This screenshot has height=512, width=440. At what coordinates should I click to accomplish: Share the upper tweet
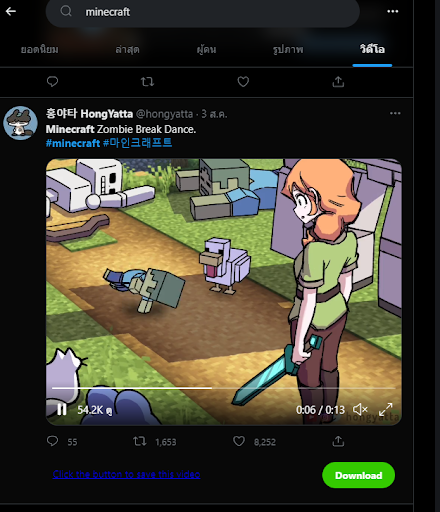338,82
